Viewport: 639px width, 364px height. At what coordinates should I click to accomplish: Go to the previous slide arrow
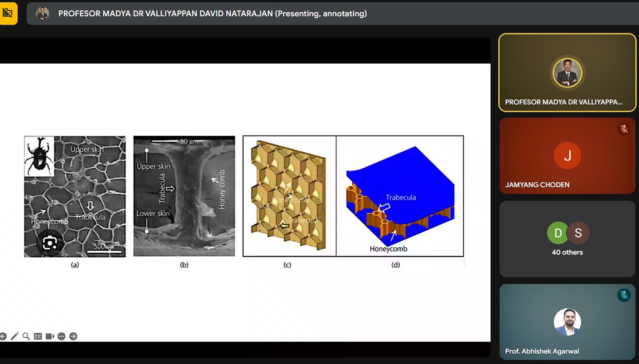pos(3,336)
